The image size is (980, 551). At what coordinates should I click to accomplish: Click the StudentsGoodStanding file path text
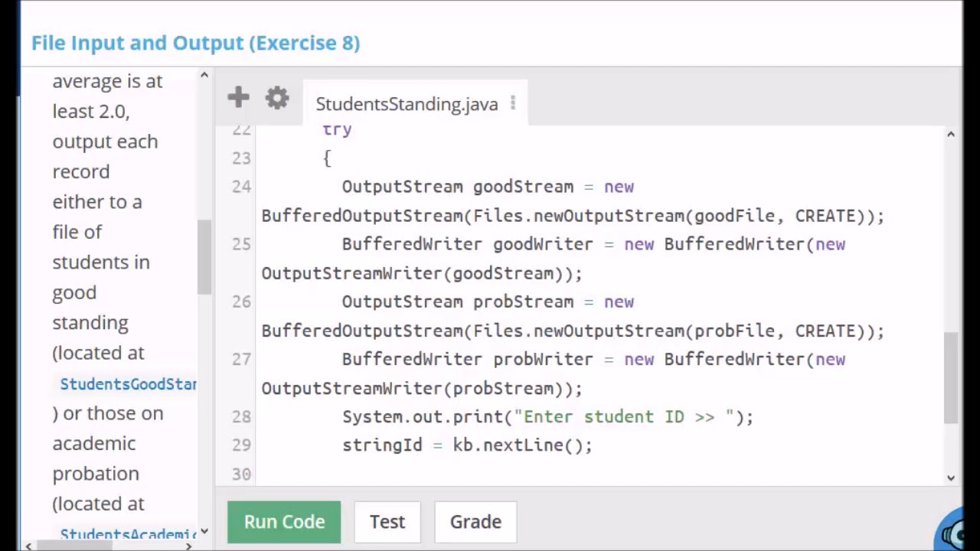[x=128, y=383]
